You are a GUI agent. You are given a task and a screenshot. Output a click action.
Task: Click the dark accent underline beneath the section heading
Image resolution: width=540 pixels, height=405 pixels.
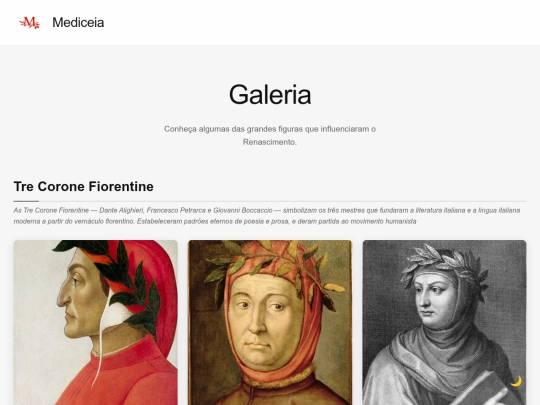coord(26,201)
